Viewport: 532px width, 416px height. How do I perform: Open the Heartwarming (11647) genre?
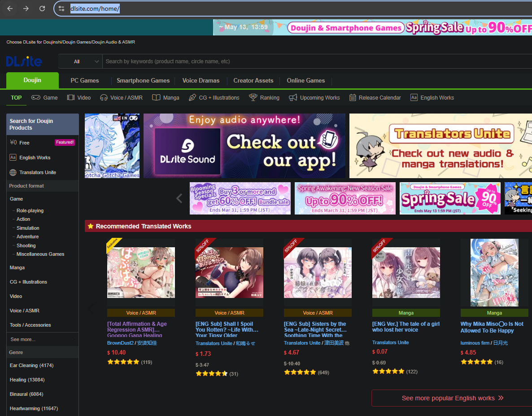click(x=34, y=408)
